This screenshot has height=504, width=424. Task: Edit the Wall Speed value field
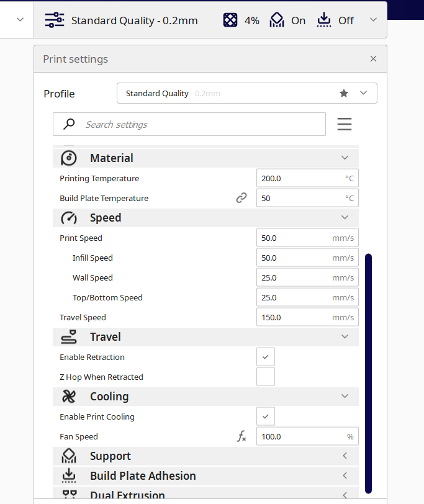(x=307, y=277)
